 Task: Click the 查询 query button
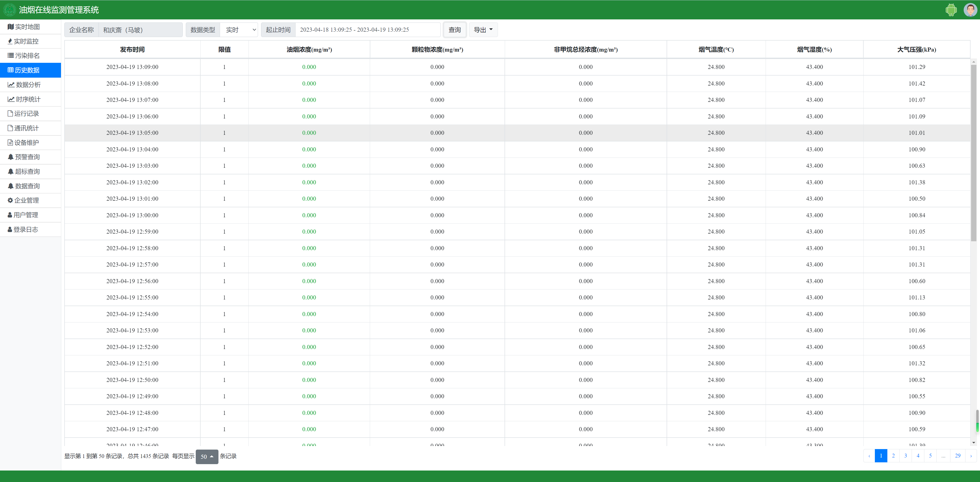pos(454,30)
